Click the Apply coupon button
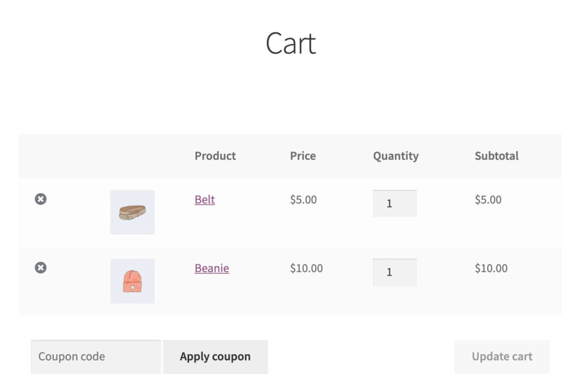Viewport: 579px width, 392px height. [215, 356]
